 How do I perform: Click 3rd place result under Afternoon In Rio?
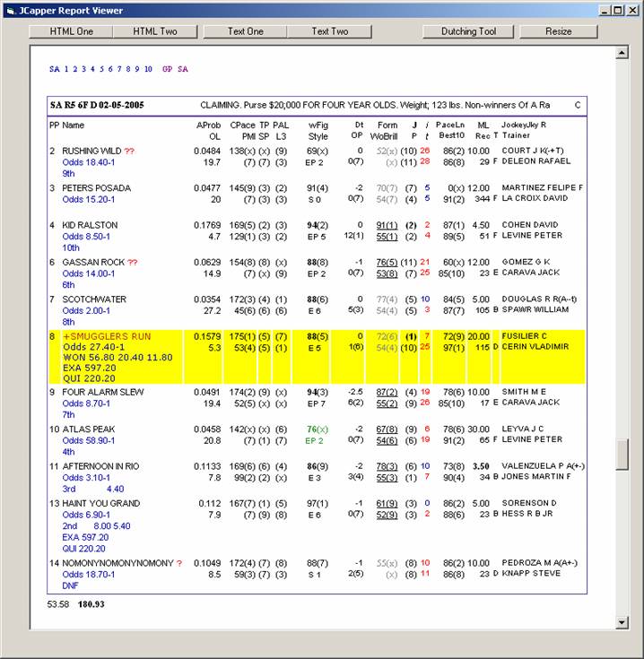69,489
